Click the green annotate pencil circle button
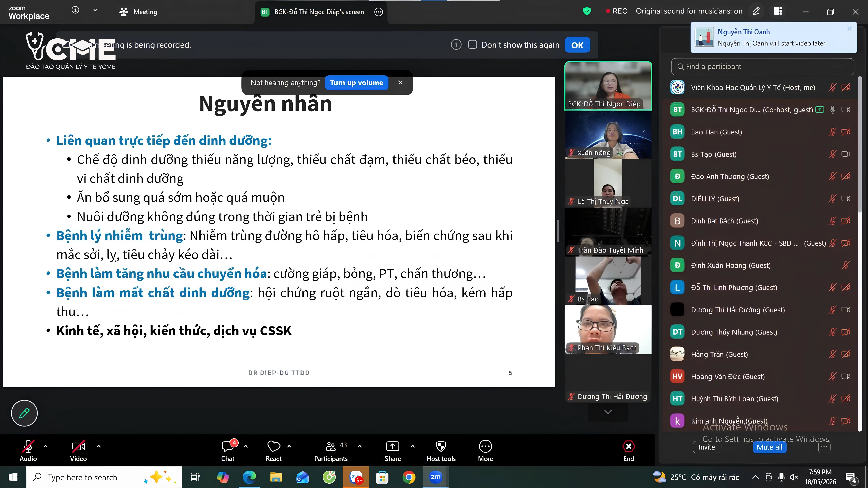Viewport: 868px width, 488px height. (24, 413)
